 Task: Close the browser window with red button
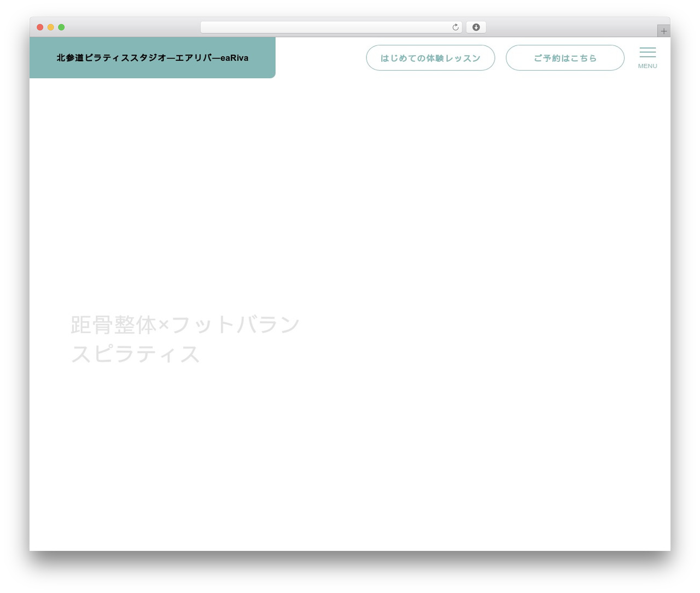click(40, 27)
